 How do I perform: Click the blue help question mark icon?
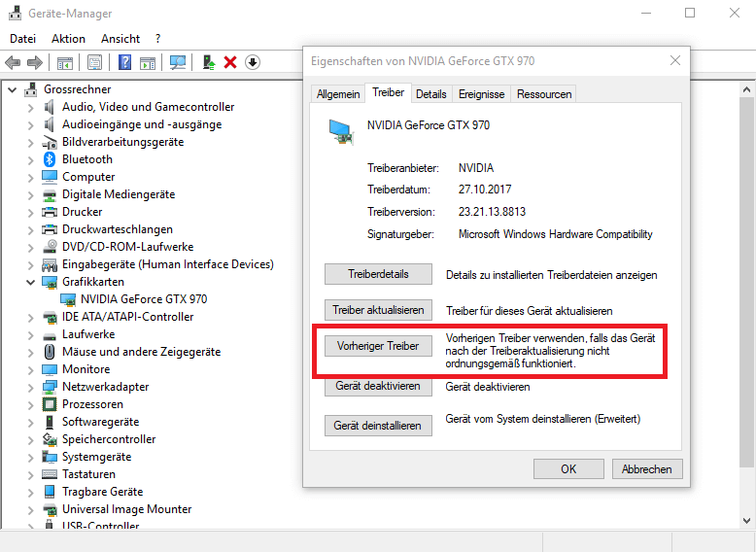(124, 62)
